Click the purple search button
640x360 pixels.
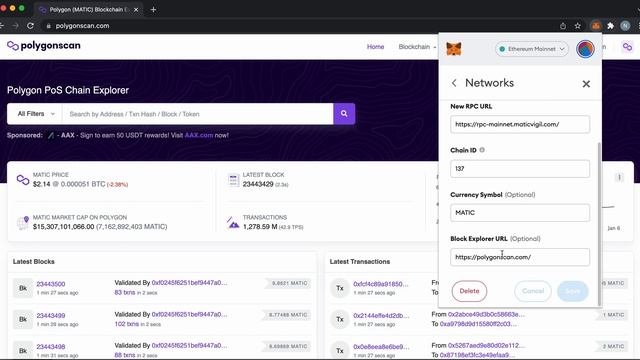344,114
